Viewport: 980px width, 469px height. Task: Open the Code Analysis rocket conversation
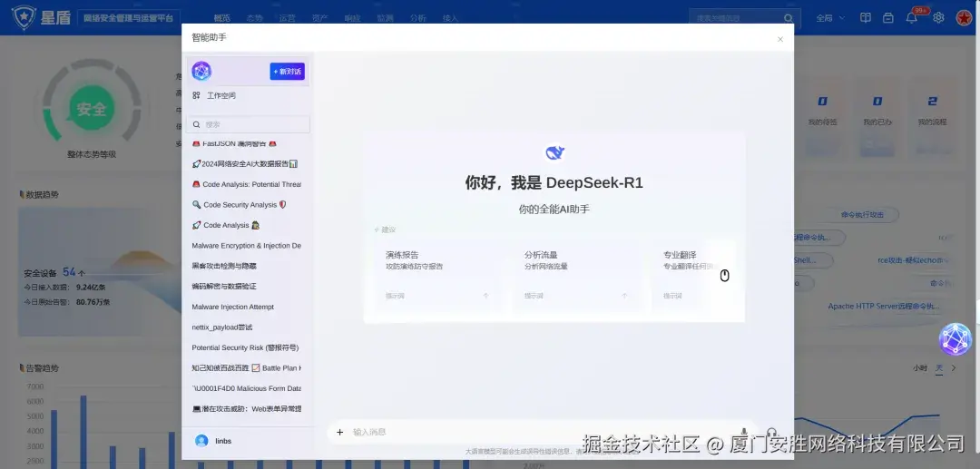coord(226,225)
